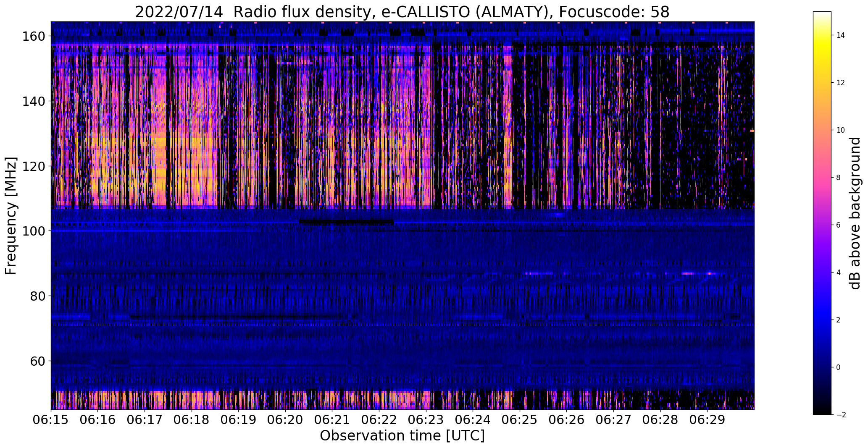
Task: Click the 140 frequency tick label
Action: tap(34, 101)
